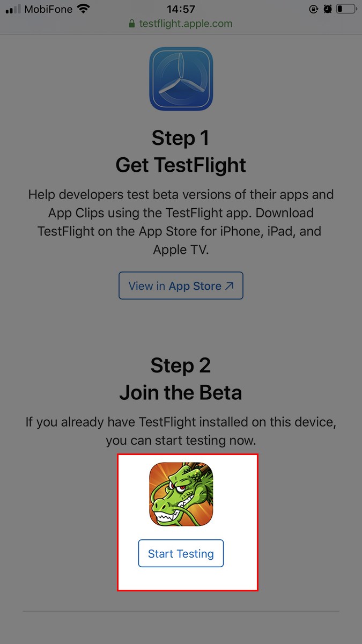
Task: Click the padlock icon beside the URL
Action: [x=132, y=24]
